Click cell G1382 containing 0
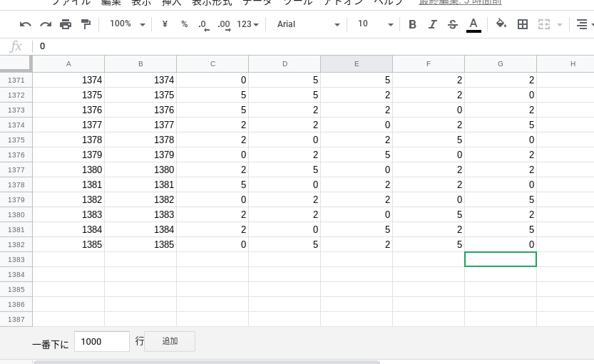This screenshot has width=594, height=364. tap(501, 245)
